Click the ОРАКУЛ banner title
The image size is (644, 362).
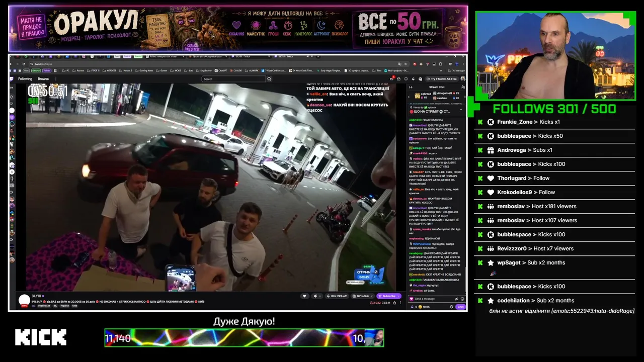click(96, 22)
